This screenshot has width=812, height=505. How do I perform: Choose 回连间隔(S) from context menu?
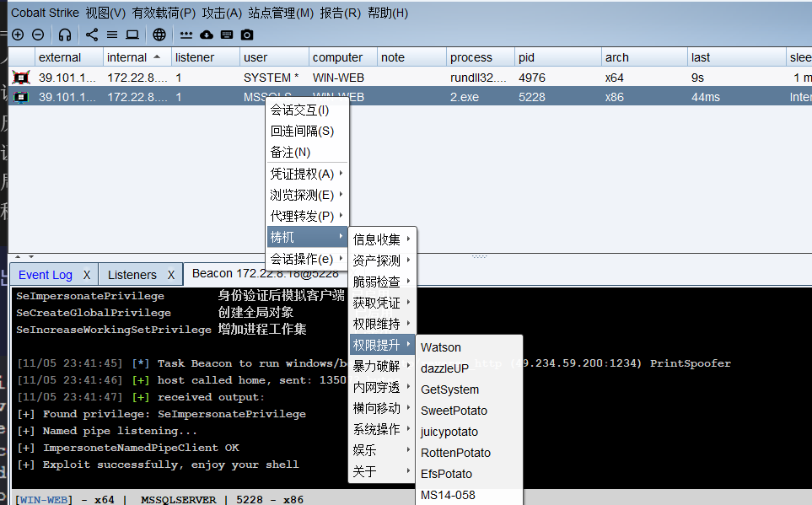tap(307, 131)
